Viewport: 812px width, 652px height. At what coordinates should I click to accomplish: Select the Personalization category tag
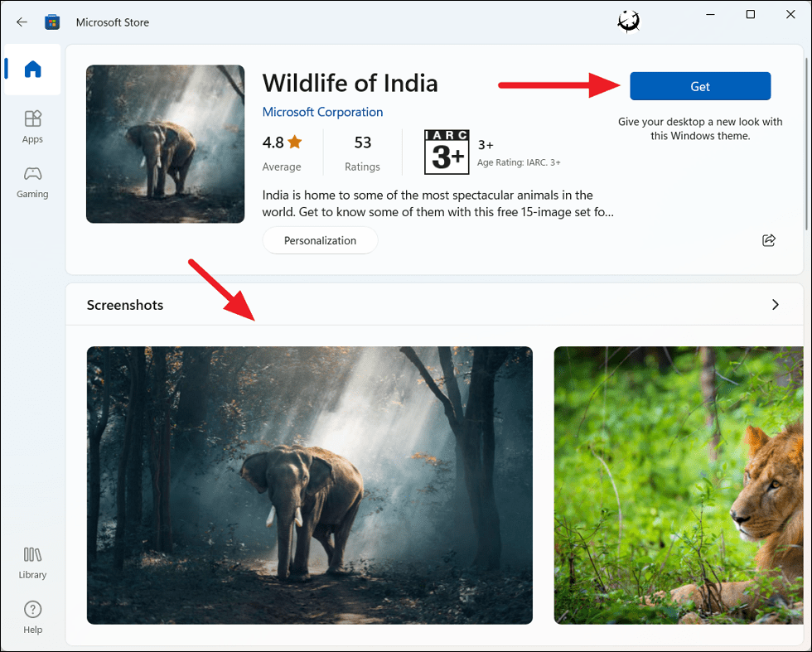coord(320,240)
